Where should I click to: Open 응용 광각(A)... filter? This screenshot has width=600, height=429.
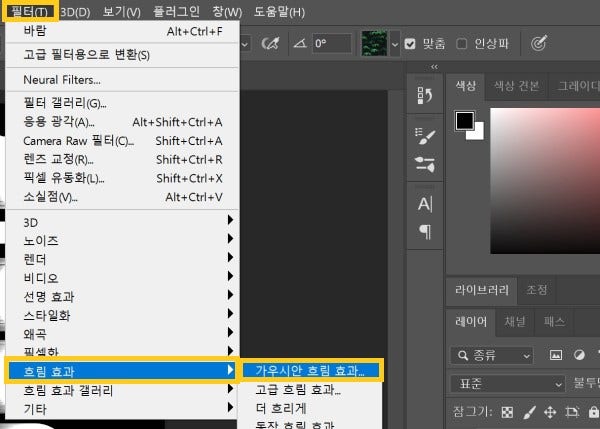coord(122,122)
